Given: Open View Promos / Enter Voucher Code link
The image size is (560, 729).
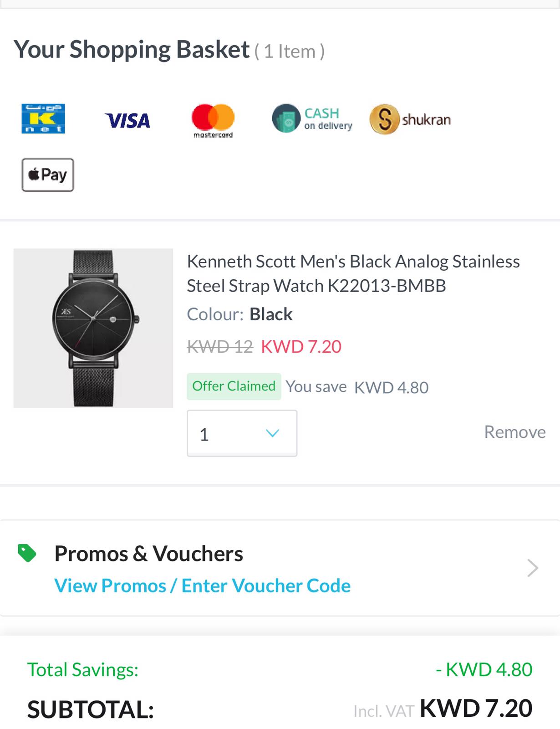Looking at the screenshot, I should [202, 585].
